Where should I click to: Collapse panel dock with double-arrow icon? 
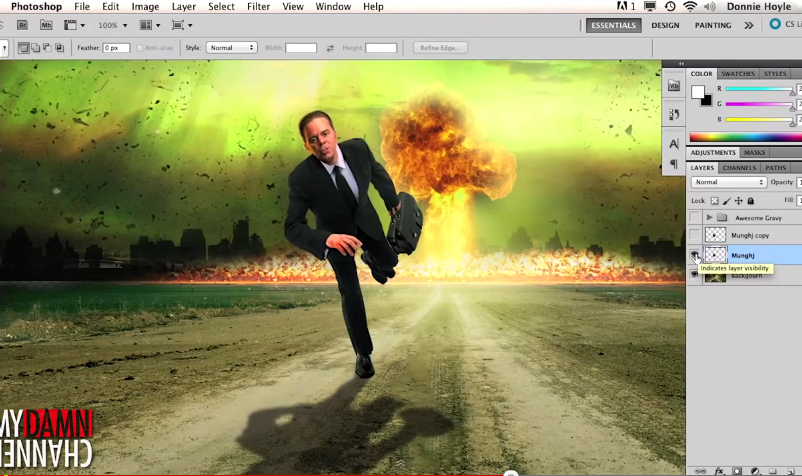(681, 64)
